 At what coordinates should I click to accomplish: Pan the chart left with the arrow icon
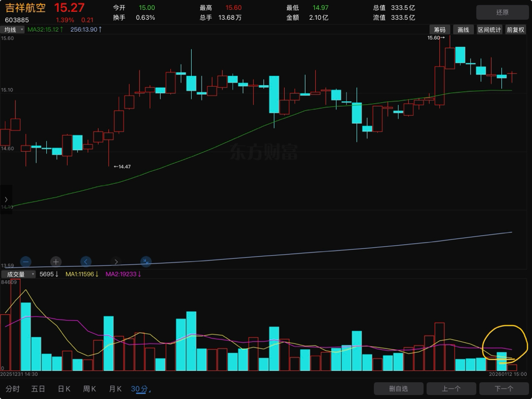coord(86,262)
